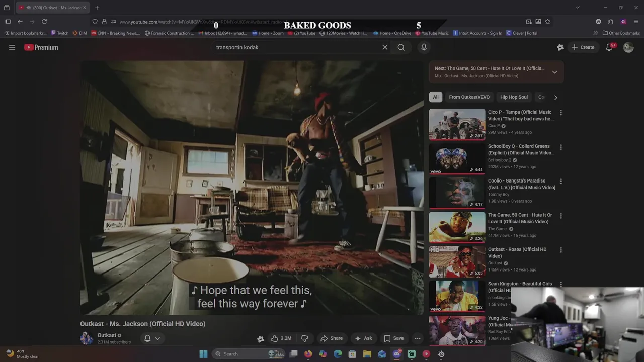Viewport: 644px width, 362px height.
Task: Open the Extensions puzzle icon
Action: click(610, 22)
